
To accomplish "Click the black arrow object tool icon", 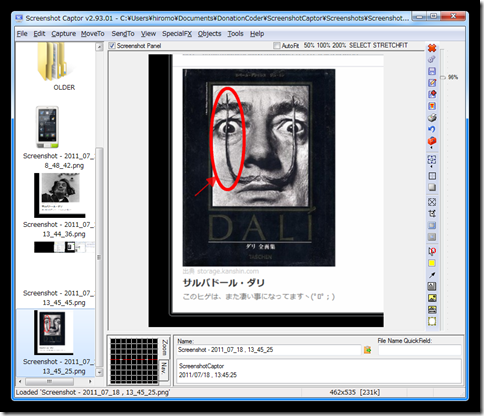I will [432, 275].
